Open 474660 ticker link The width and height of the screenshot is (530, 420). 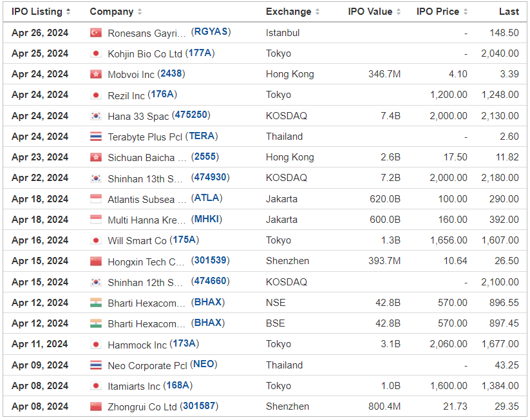click(210, 282)
